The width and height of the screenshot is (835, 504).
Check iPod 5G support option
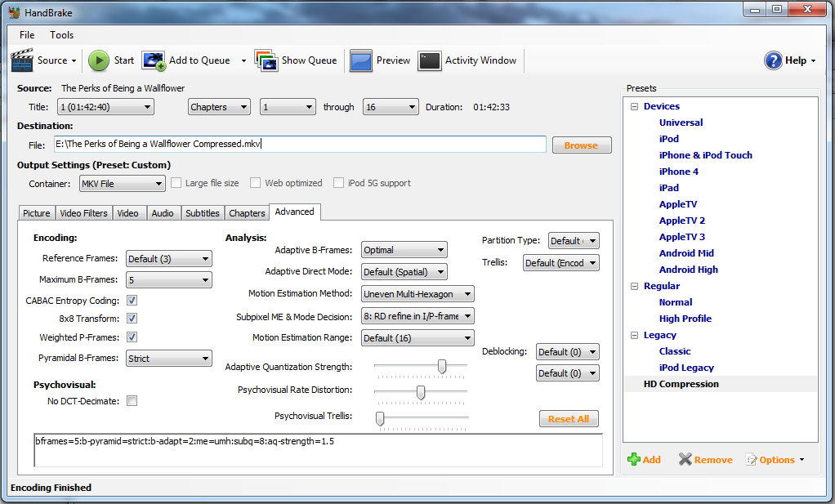point(339,183)
